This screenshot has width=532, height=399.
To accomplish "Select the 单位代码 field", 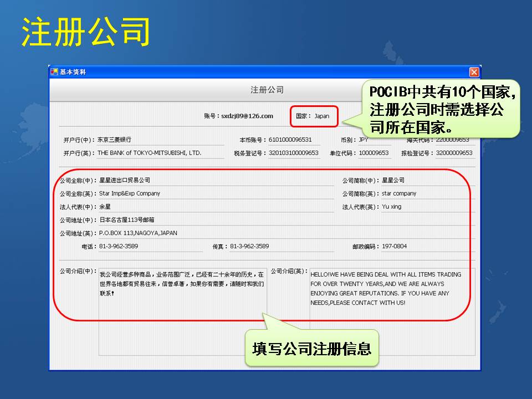I will (x=374, y=153).
